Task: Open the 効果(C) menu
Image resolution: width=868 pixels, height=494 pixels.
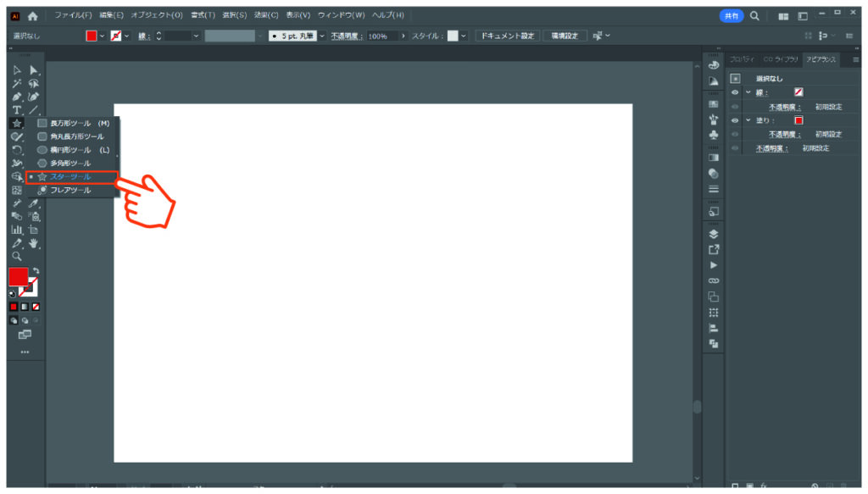Action: tap(266, 15)
